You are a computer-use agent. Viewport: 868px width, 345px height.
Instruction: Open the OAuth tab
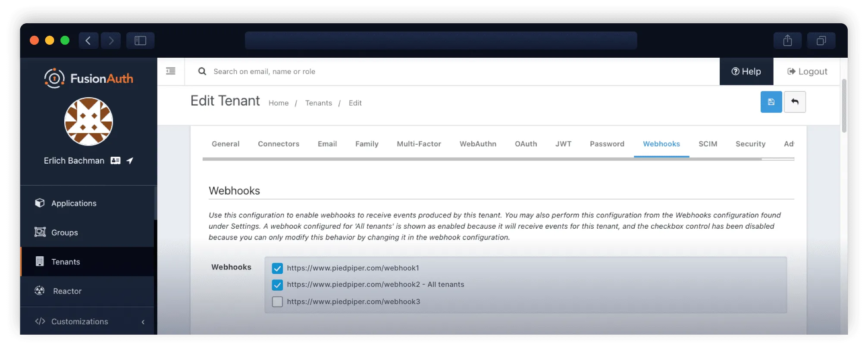[x=526, y=144]
